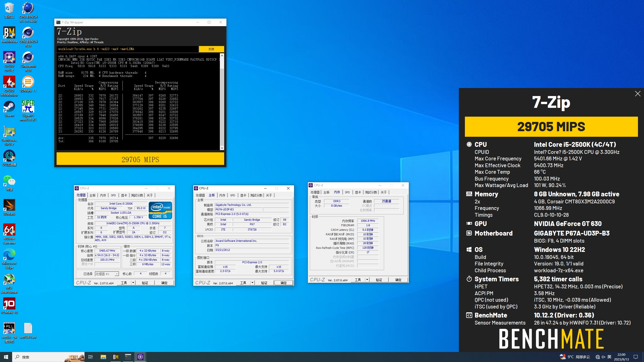Launch TechPowerUp GPU-Z shortcut

[9, 135]
